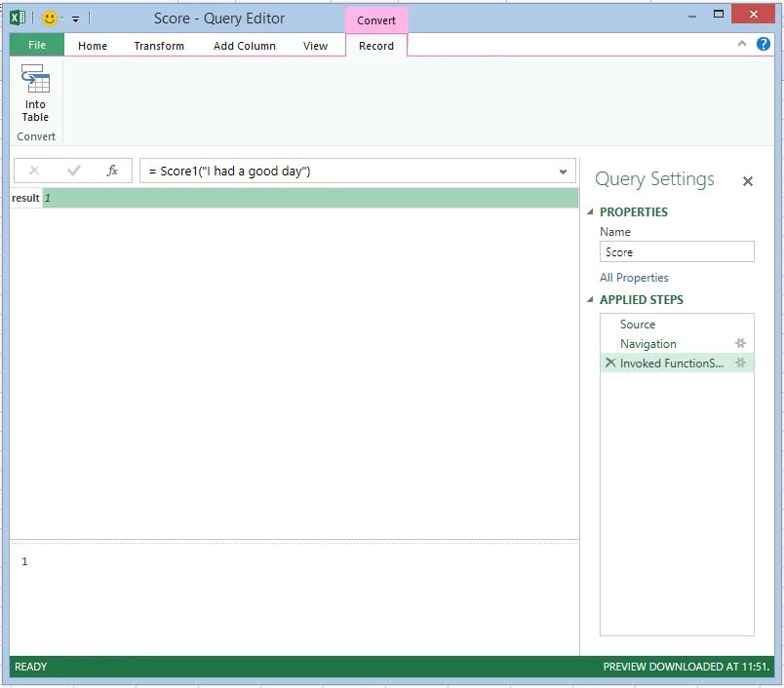The image size is (784, 688).
Task: Collapse the APPLIED STEPS section triangle
Action: (x=591, y=300)
